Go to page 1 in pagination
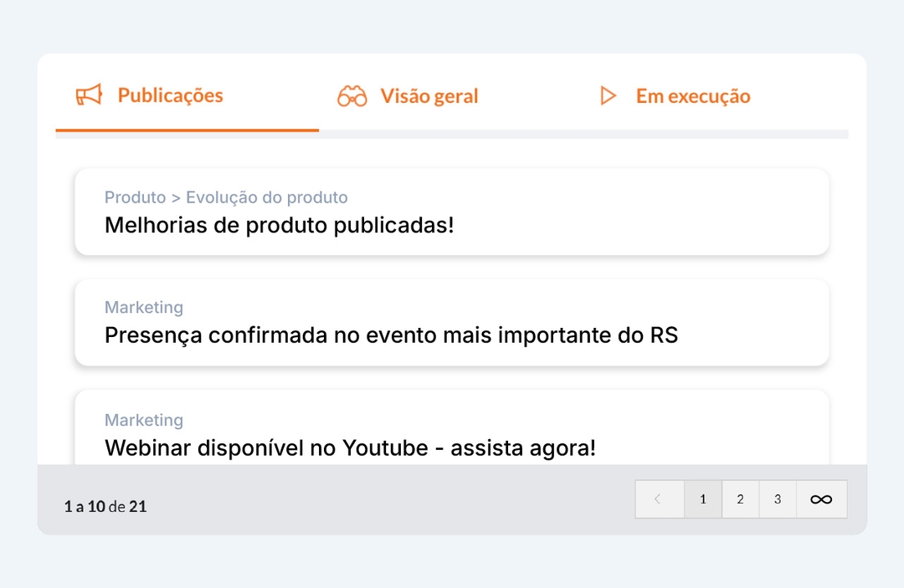This screenshot has height=588, width=904. pos(703,499)
